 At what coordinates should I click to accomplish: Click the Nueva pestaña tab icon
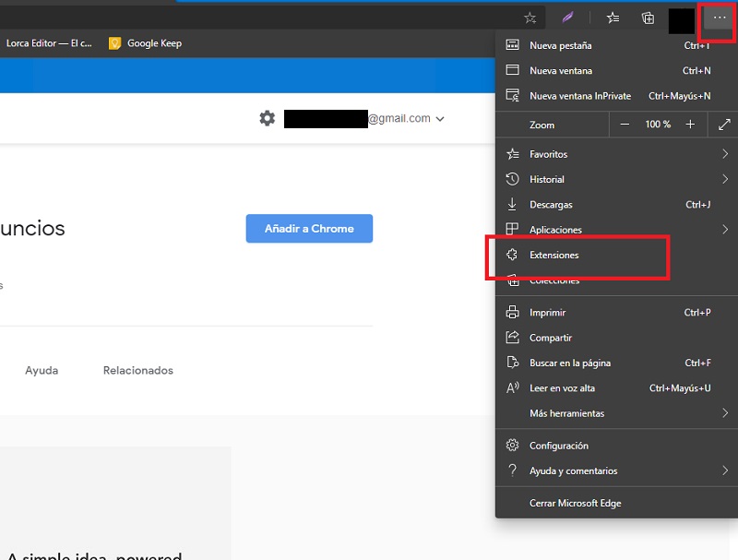tap(512, 45)
